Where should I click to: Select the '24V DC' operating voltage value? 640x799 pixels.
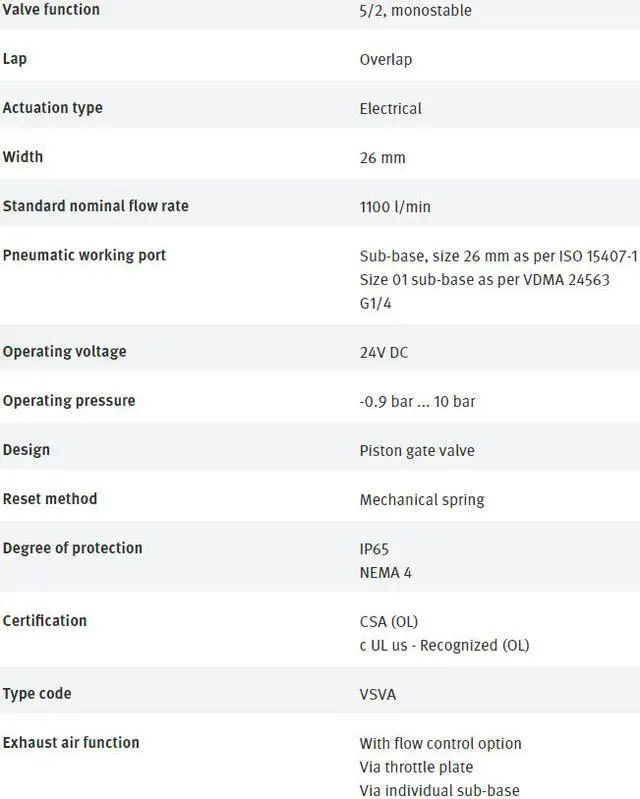pyautogui.click(x=384, y=352)
